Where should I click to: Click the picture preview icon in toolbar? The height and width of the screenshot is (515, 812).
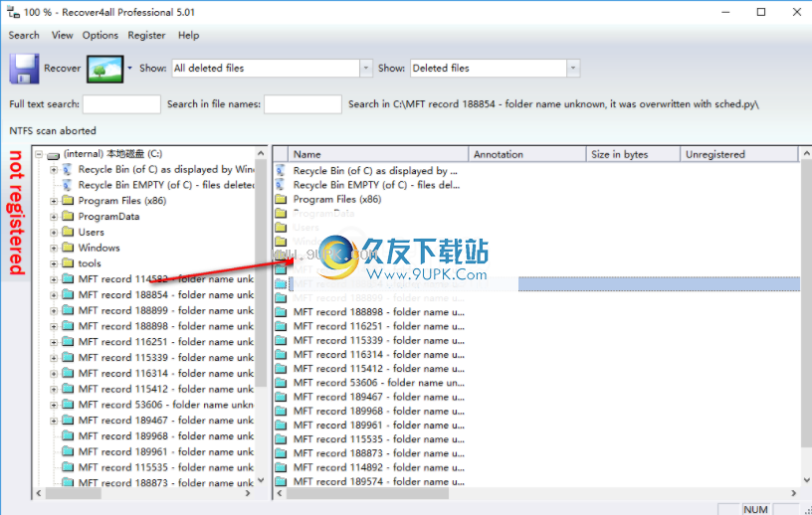click(x=105, y=69)
